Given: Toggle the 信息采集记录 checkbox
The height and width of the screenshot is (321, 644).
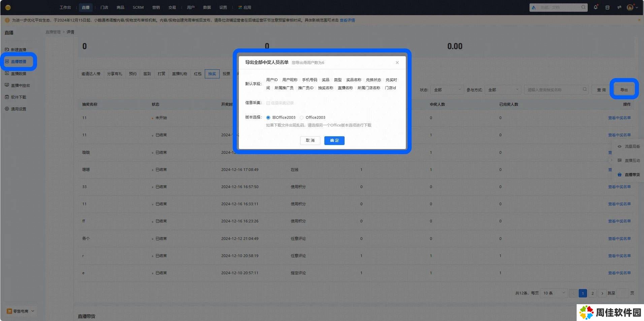Looking at the screenshot, I should click(x=268, y=103).
